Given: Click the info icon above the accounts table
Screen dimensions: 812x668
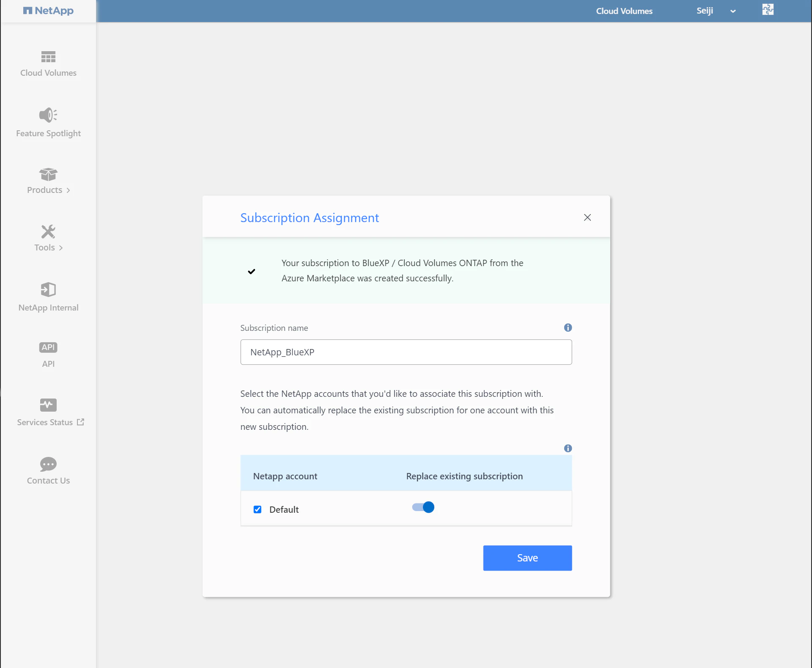Looking at the screenshot, I should coord(568,448).
